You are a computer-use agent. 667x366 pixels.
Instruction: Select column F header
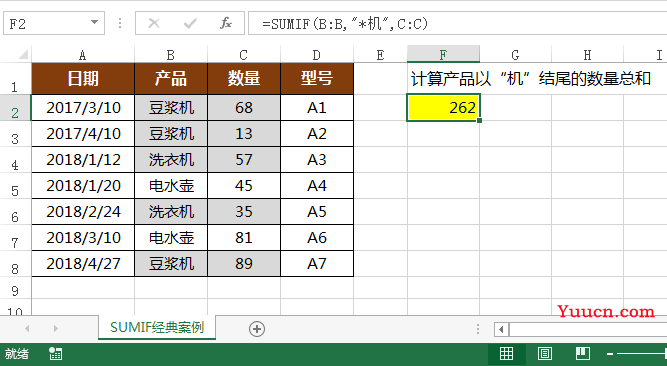point(443,54)
